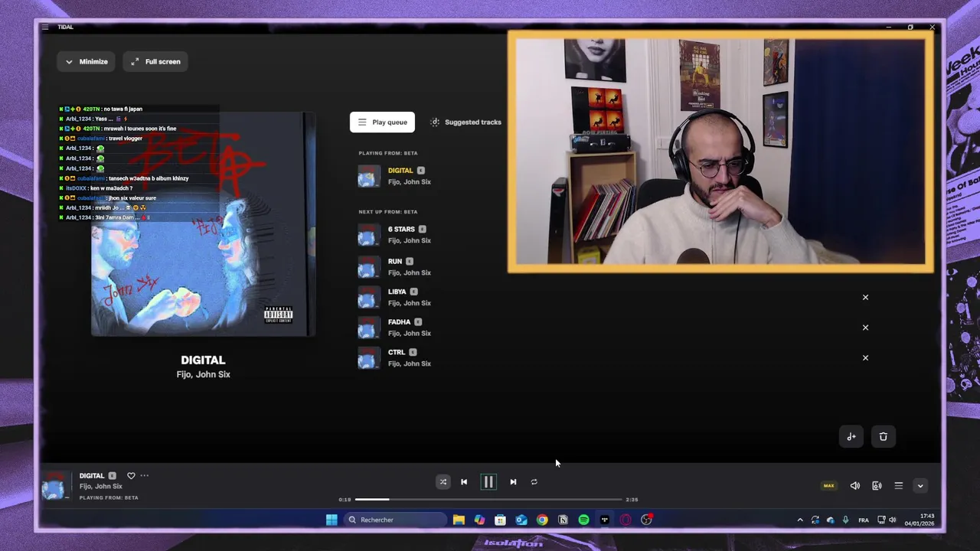Open Opera browser from the taskbar
Screen dimensions: 980x551
pos(626,520)
